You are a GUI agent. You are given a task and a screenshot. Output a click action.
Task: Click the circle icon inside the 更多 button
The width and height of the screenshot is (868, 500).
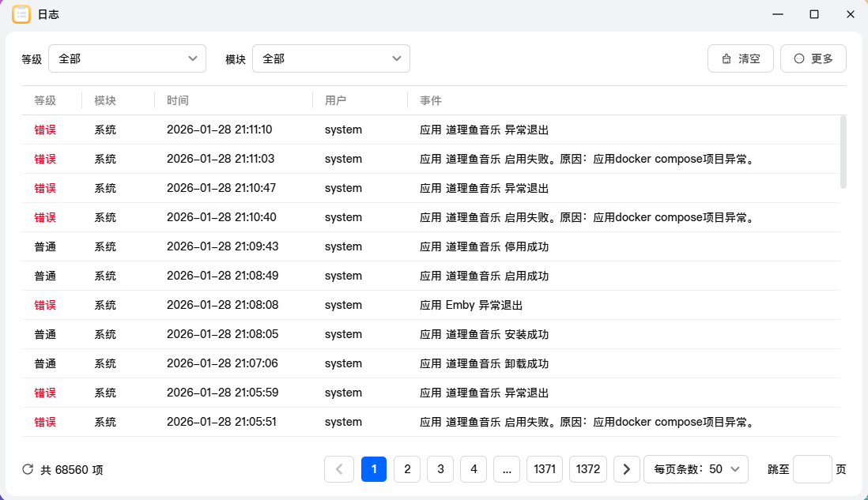(797, 58)
